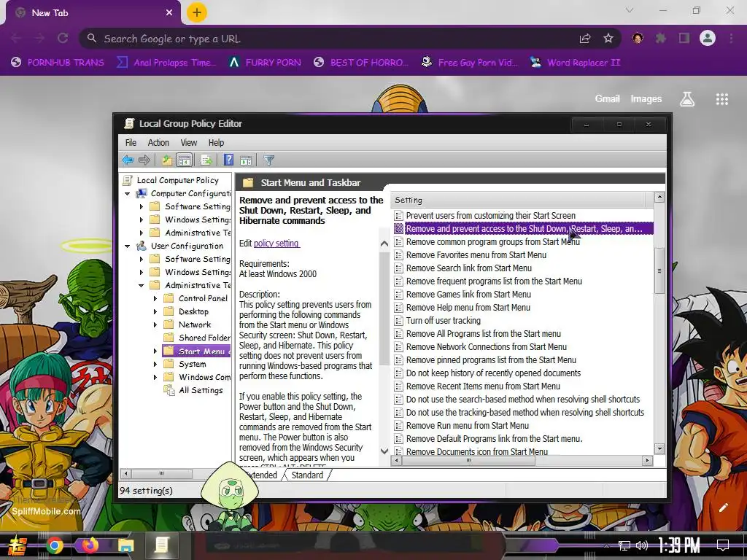Viewport: 747px width, 560px height.
Task: Toggle the Show/Hide Action Pane icon
Action: coord(246,160)
